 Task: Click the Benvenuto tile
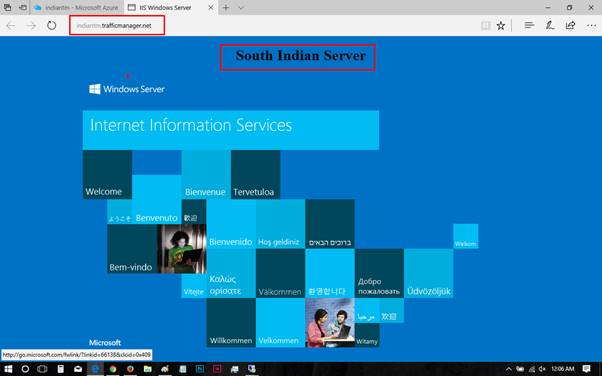pos(156,199)
